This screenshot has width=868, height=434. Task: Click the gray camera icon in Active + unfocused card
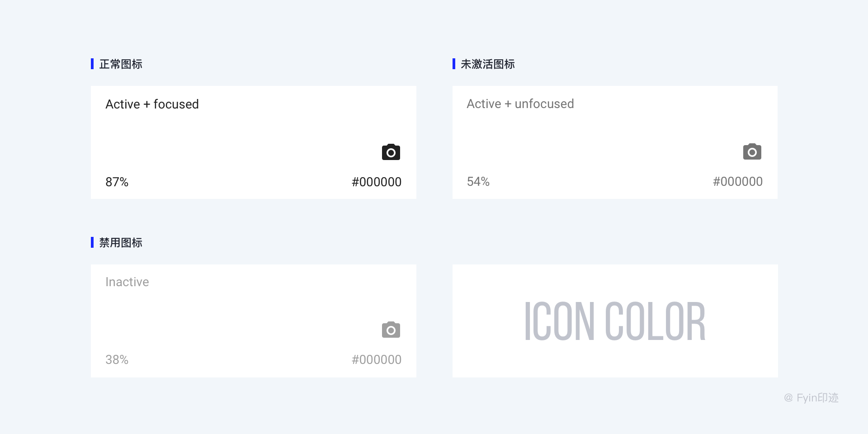[x=752, y=152]
